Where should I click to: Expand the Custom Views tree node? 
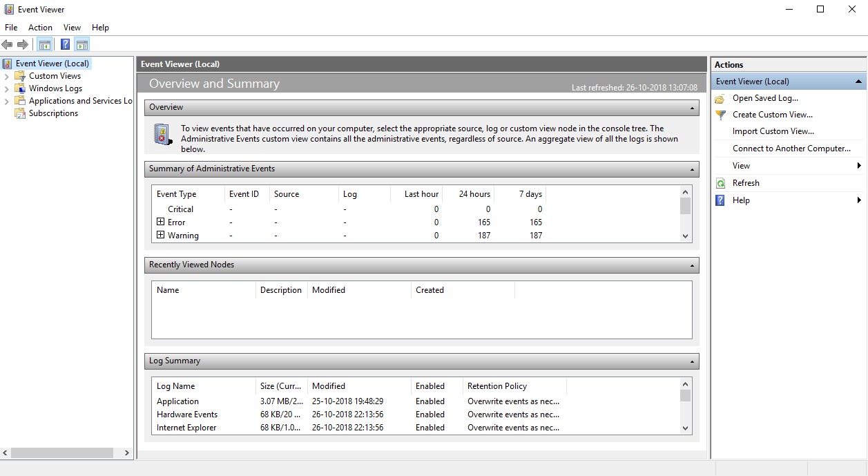[7, 76]
